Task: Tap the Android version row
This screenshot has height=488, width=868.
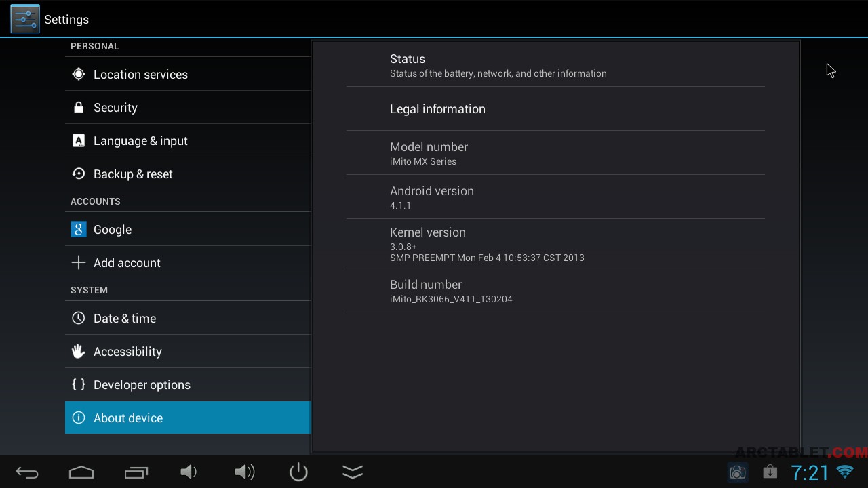Action: coord(555,197)
